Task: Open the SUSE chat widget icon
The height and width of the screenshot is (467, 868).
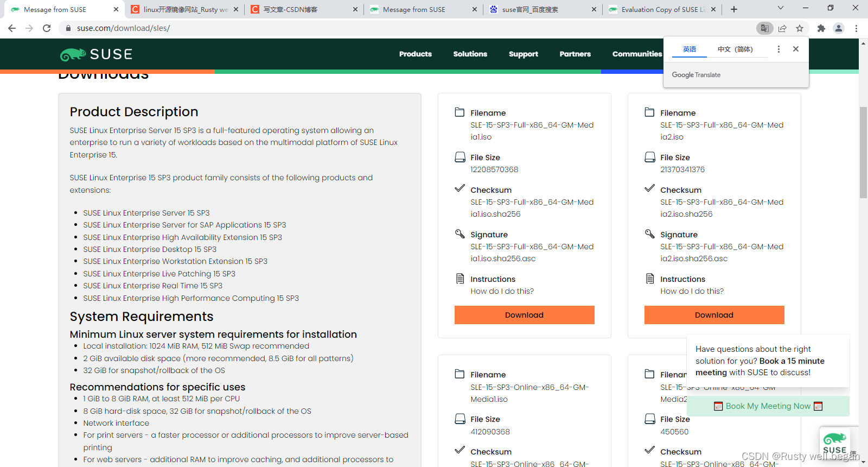Action: point(835,443)
